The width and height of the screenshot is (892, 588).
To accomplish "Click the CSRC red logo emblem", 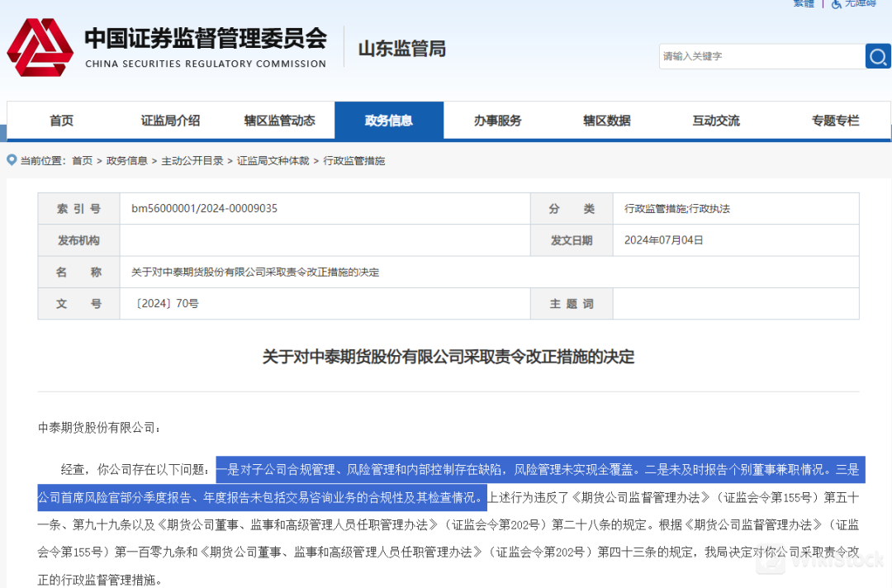I will coord(40,48).
